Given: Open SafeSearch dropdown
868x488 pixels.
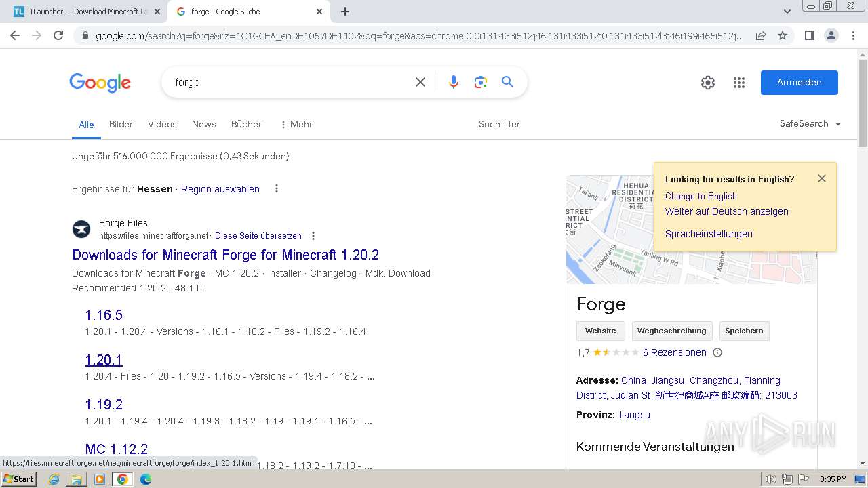Looking at the screenshot, I should (810, 123).
